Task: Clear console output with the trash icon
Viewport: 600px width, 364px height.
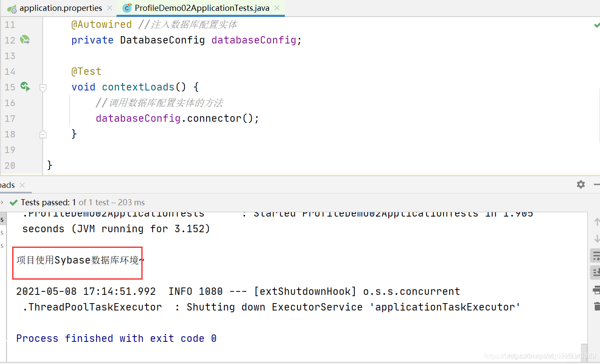Action: pyautogui.click(x=597, y=306)
